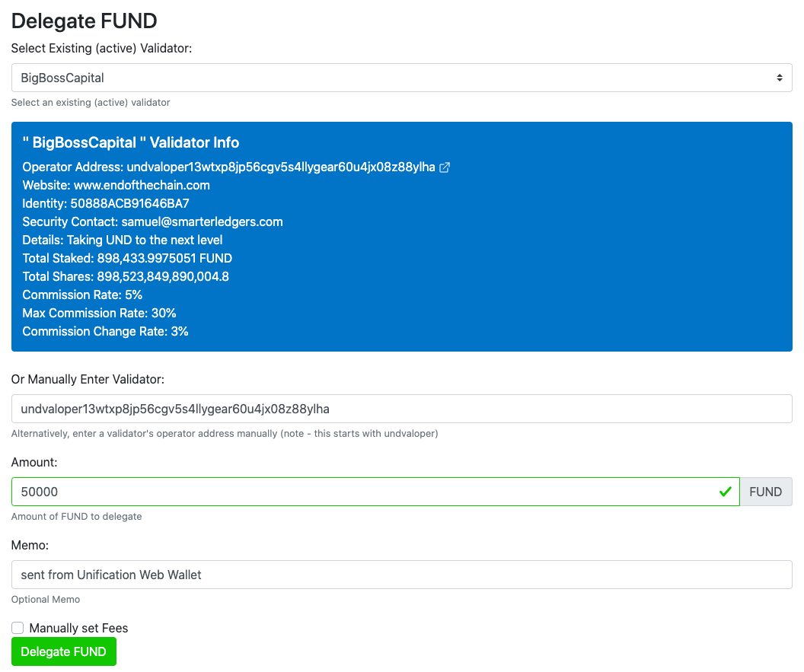Focus the manual validator address input
804x672 pixels.
point(401,409)
